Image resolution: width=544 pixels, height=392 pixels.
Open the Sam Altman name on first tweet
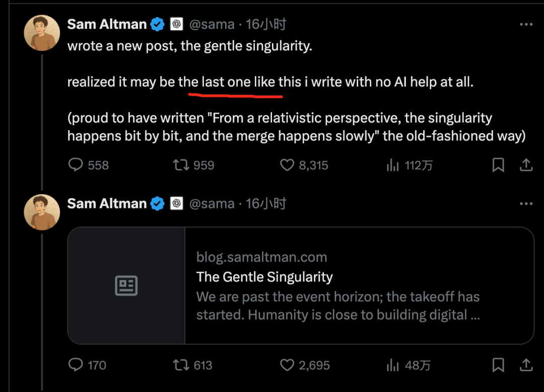pos(107,24)
